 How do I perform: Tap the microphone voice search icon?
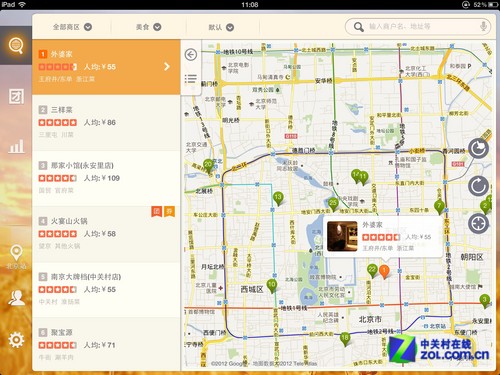pos(483,26)
